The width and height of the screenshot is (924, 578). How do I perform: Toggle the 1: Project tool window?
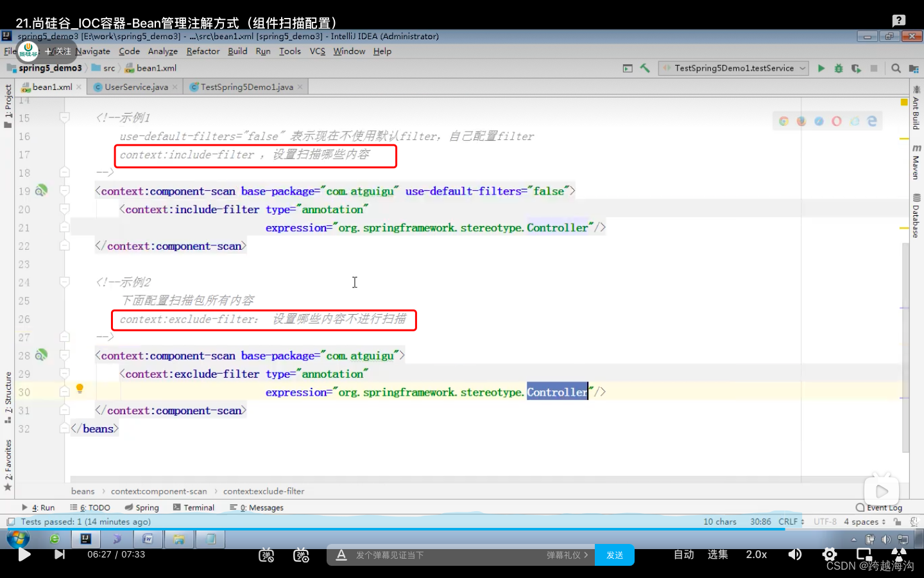(8, 106)
